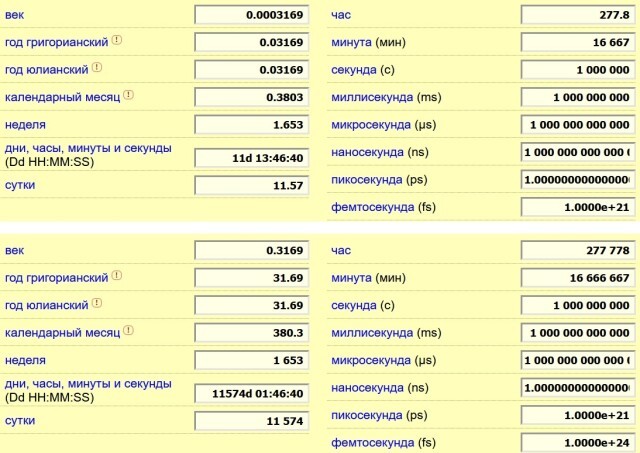Follow календарный месяц link beside 380.3
This screenshot has width=640, height=453.
(62, 333)
